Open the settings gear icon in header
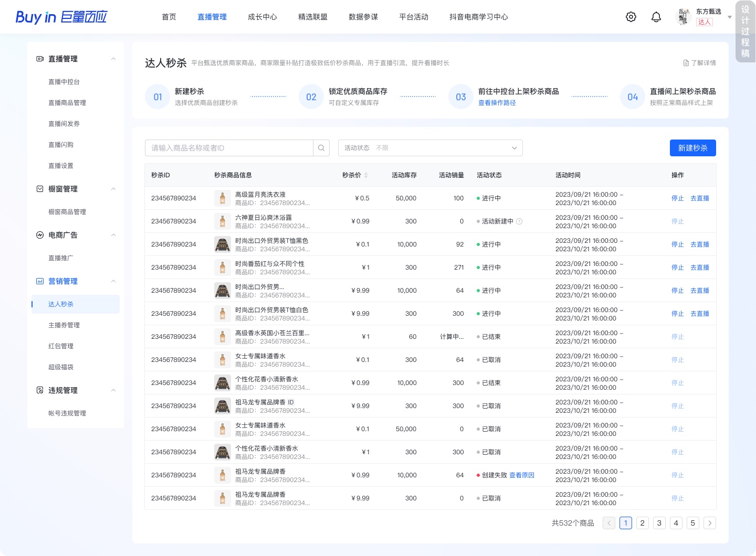 point(631,17)
